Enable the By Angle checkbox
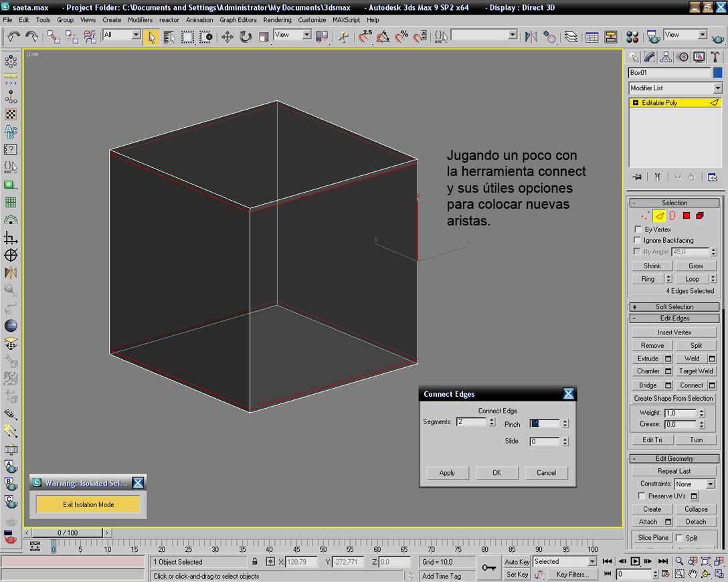This screenshot has width=728, height=582. pyautogui.click(x=638, y=252)
